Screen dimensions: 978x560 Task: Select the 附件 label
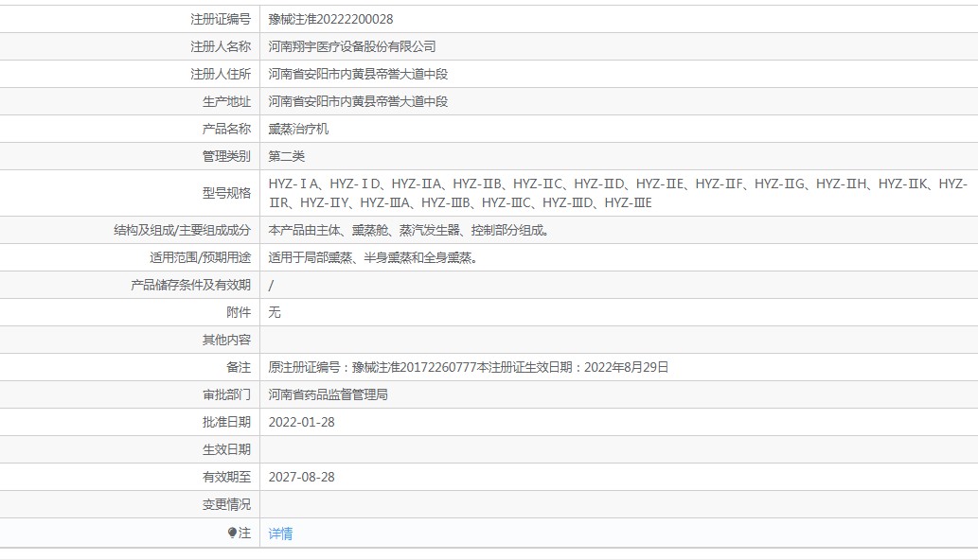[x=239, y=312]
